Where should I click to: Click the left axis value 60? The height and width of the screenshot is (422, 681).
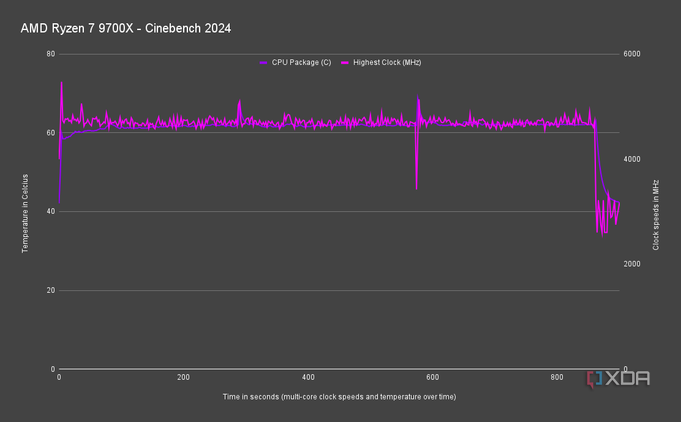click(51, 133)
